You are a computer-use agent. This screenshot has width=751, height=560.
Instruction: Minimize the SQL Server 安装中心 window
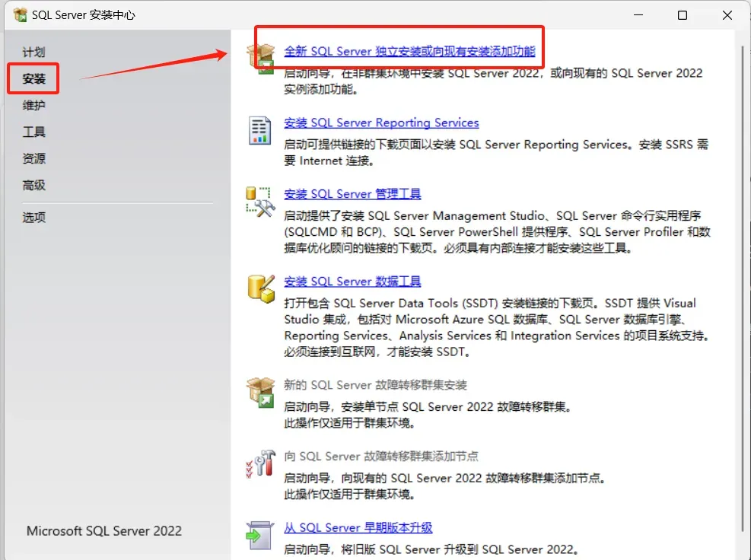(x=638, y=15)
